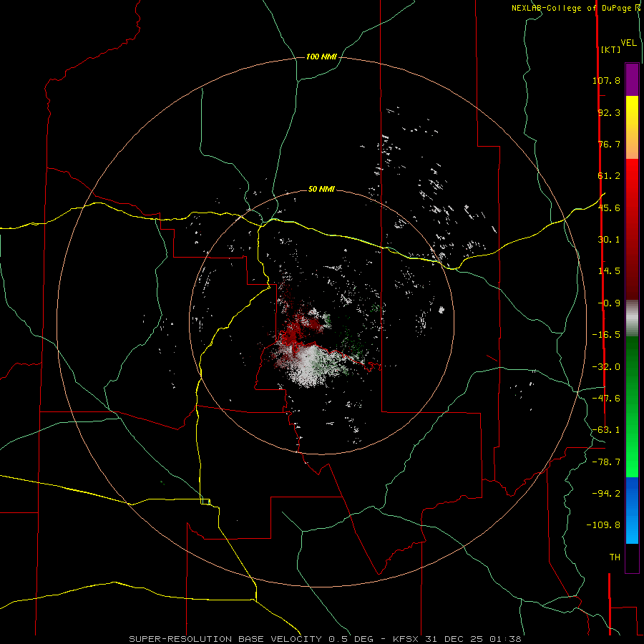Click the 107.8 velocity scale value
The height and width of the screenshot is (644, 644).
point(606,80)
